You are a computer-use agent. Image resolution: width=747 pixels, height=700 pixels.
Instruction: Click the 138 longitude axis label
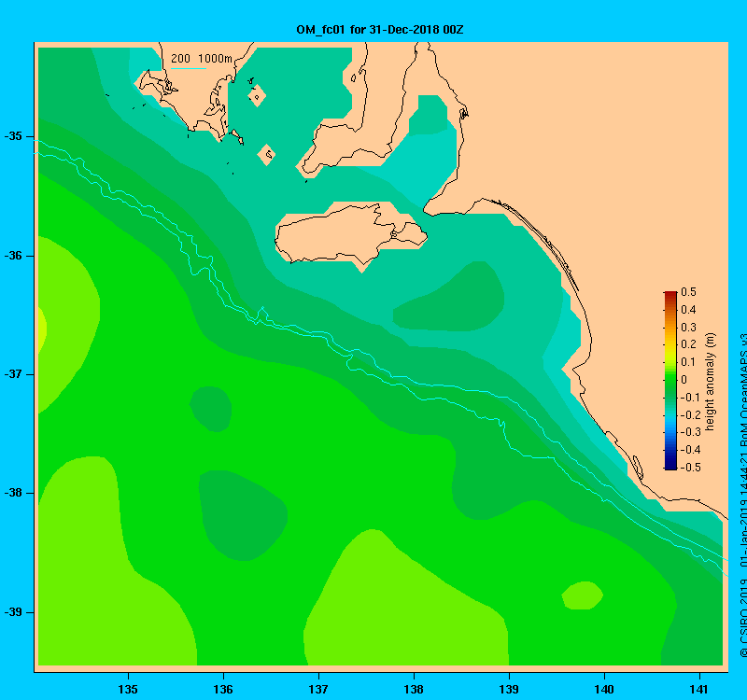click(414, 689)
